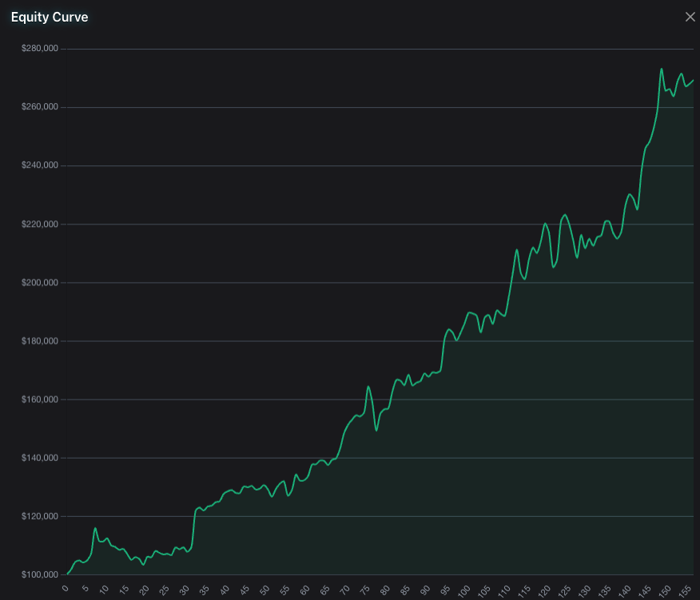Click the x-axis label 140
The image size is (700, 600).
(x=625, y=590)
